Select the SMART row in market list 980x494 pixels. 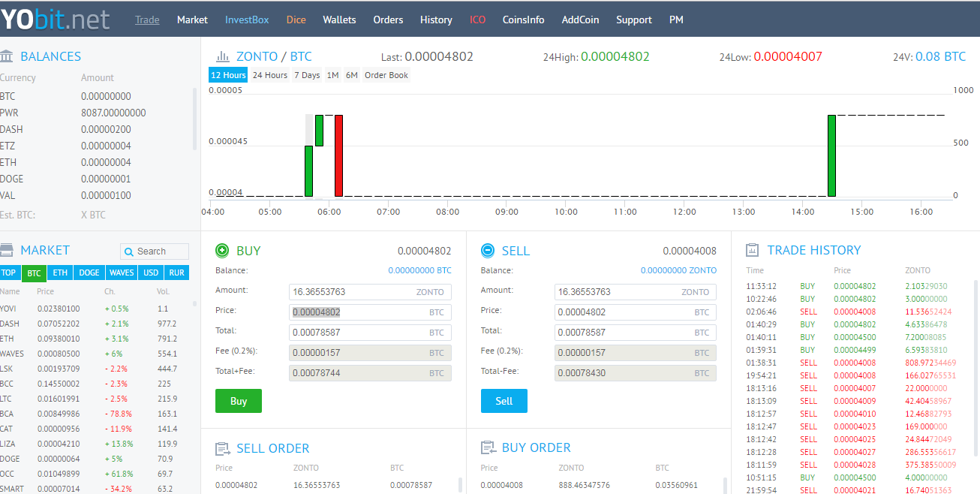tap(95, 488)
